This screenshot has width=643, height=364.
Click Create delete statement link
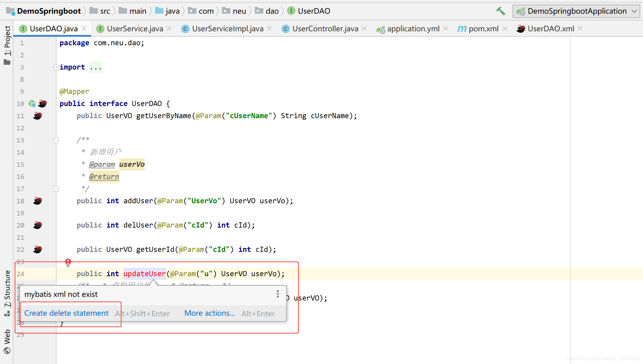click(x=66, y=313)
